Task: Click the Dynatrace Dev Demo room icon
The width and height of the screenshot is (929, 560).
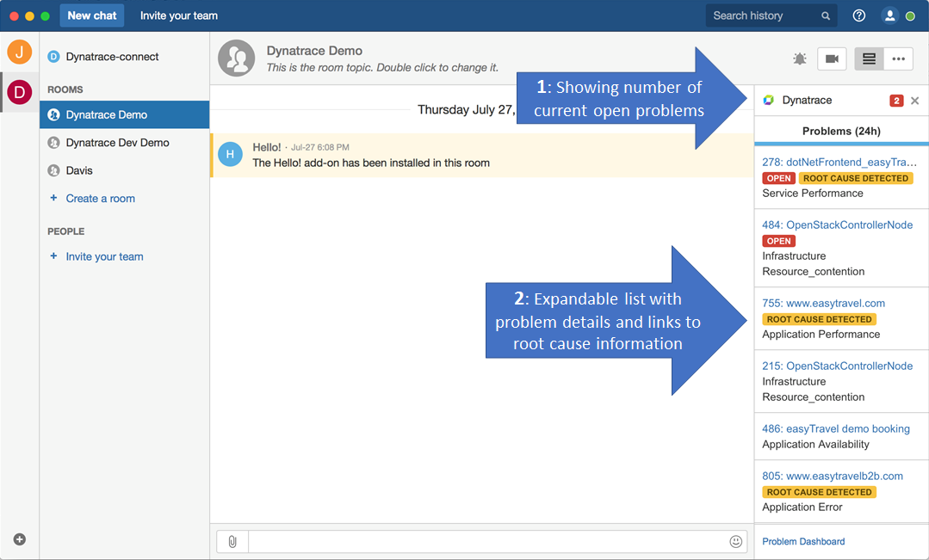Action: (53, 143)
